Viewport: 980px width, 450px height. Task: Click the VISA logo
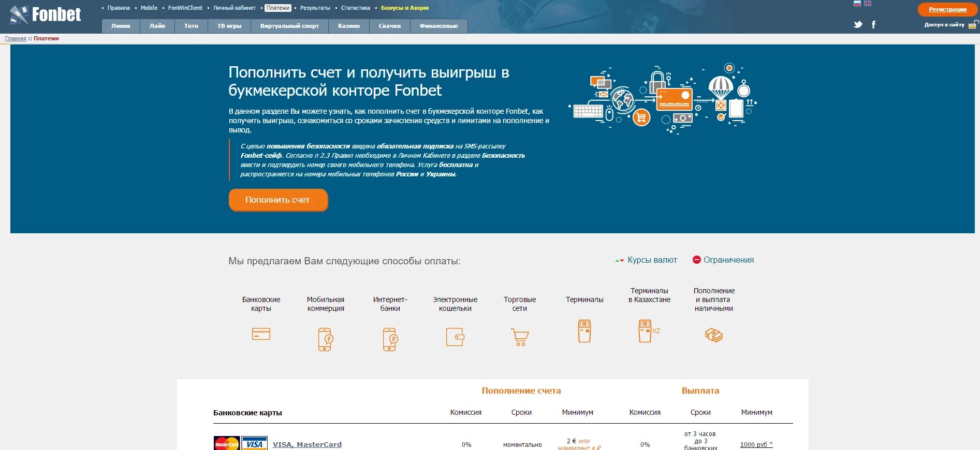click(x=254, y=444)
